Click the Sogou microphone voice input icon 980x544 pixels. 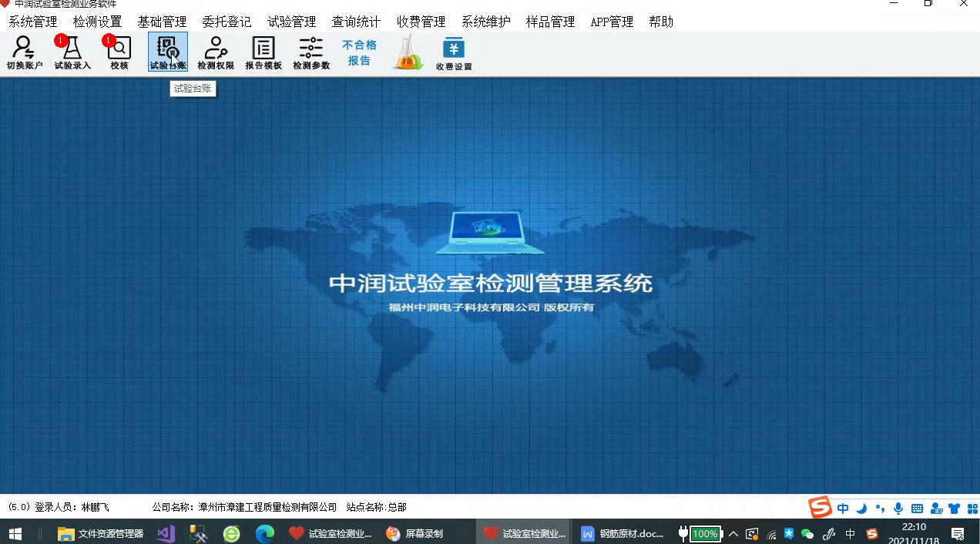click(x=898, y=509)
